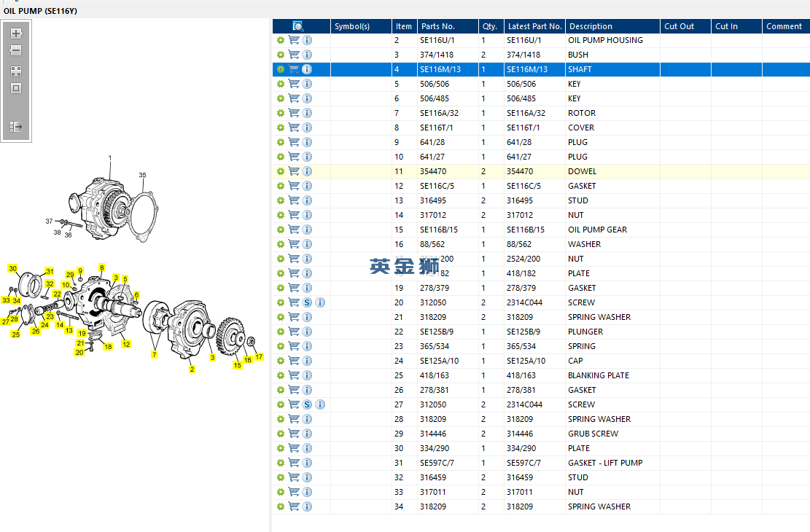Add OIL PUMP HOUSING to the cart
This screenshot has width=810, height=532.
click(294, 40)
